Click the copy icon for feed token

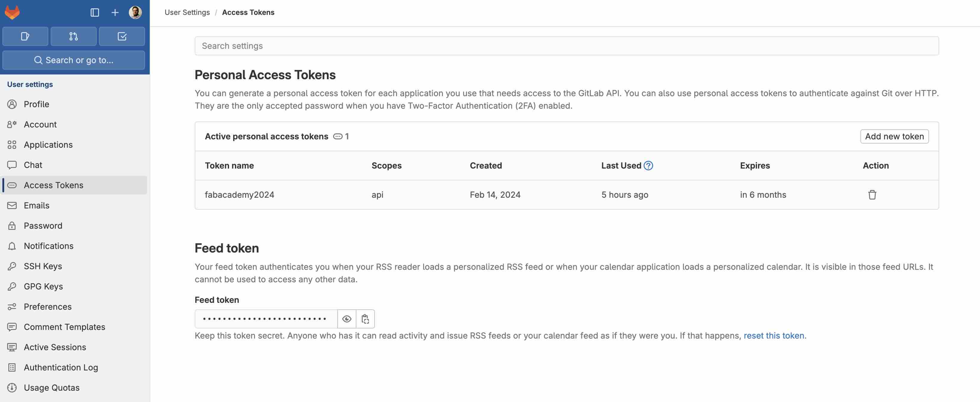point(365,319)
